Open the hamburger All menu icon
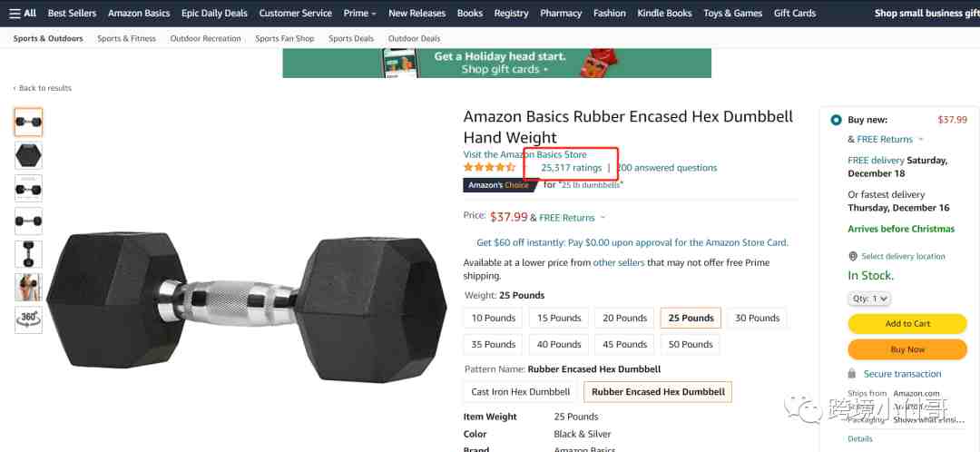 tap(15, 13)
